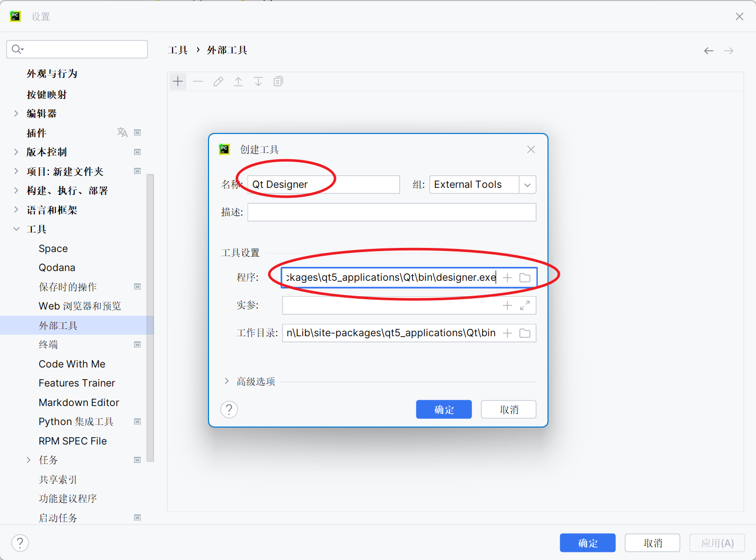Open the External Tools group dropdown
This screenshot has width=756, height=560.
(527, 184)
